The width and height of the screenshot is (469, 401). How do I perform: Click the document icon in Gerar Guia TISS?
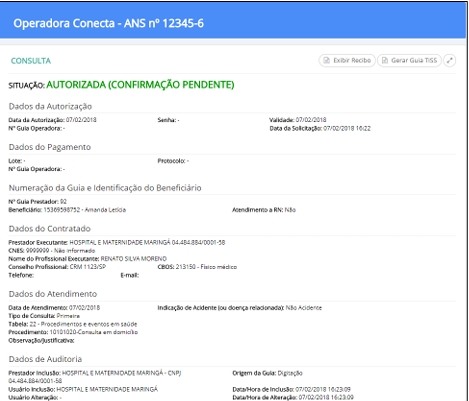click(385, 60)
